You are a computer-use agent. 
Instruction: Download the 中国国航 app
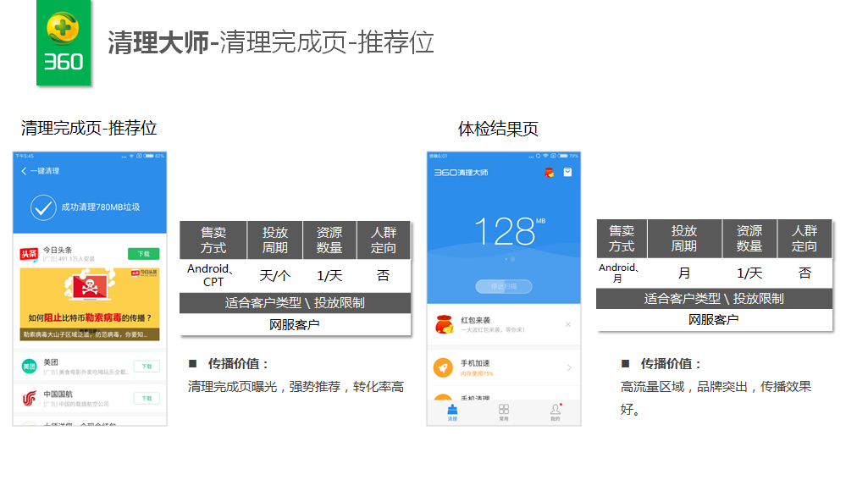(x=147, y=399)
